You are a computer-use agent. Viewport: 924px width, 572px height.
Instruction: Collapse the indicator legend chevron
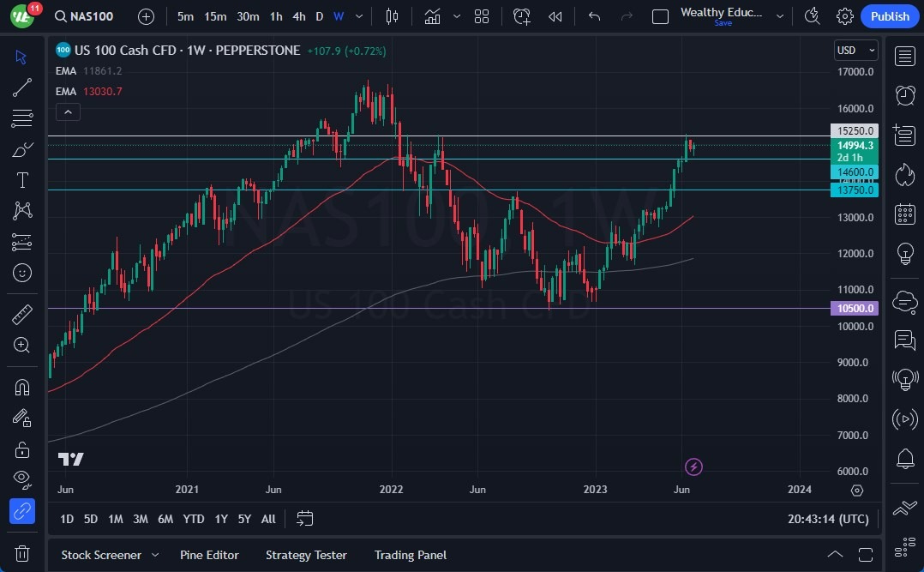click(x=68, y=111)
